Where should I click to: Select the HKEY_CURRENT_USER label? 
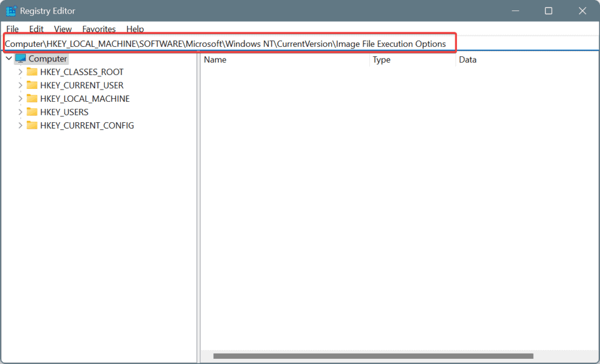pyautogui.click(x=82, y=85)
